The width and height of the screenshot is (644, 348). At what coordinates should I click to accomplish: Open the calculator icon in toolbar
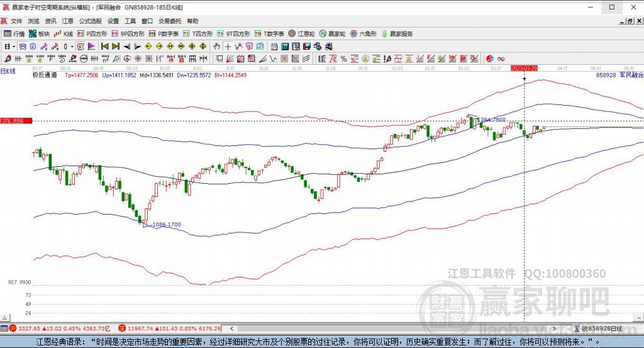point(285,47)
